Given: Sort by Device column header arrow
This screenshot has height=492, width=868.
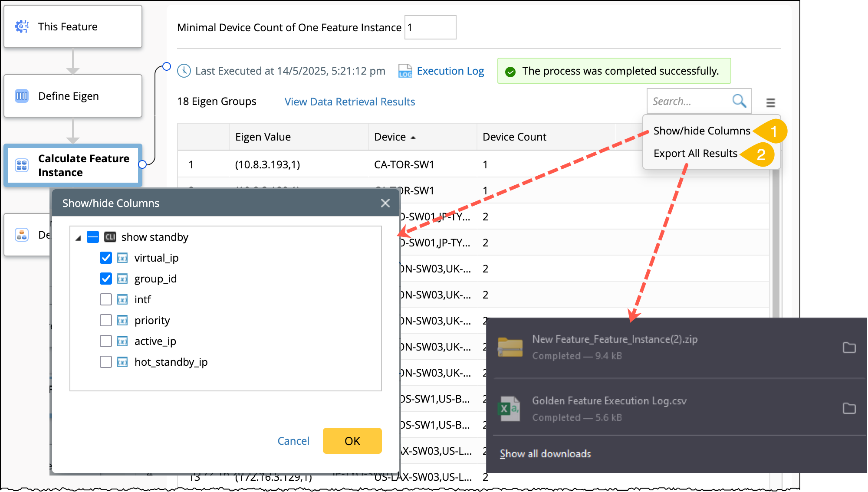Looking at the screenshot, I should (413, 138).
